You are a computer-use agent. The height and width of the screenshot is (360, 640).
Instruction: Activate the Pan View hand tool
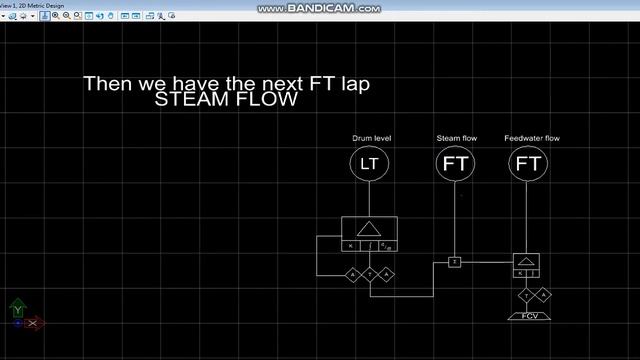pos(111,16)
